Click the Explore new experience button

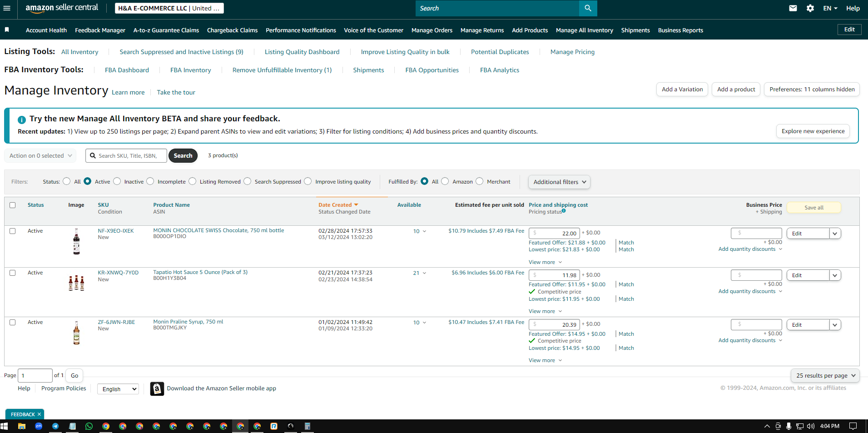click(x=813, y=131)
